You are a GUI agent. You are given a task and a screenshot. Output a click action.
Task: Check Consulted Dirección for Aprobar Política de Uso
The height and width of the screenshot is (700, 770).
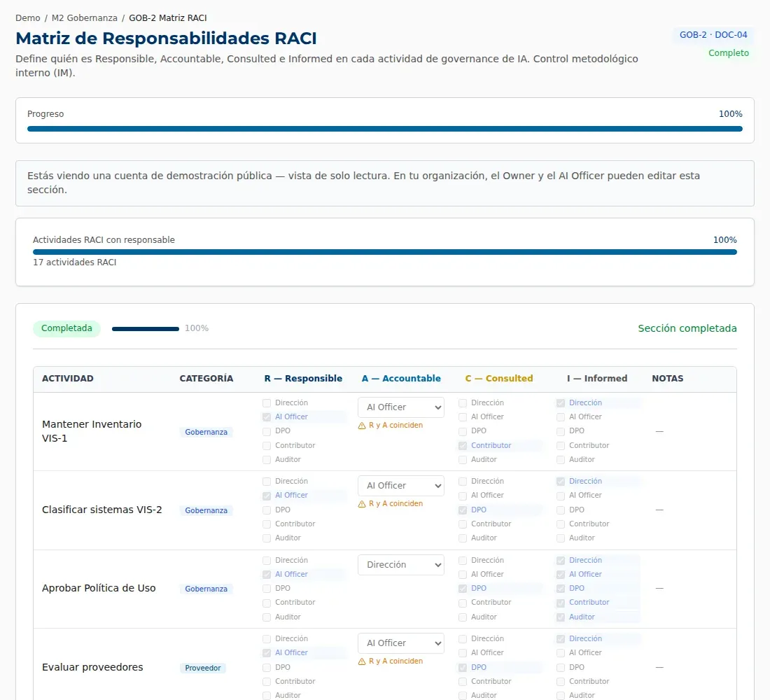pos(463,561)
